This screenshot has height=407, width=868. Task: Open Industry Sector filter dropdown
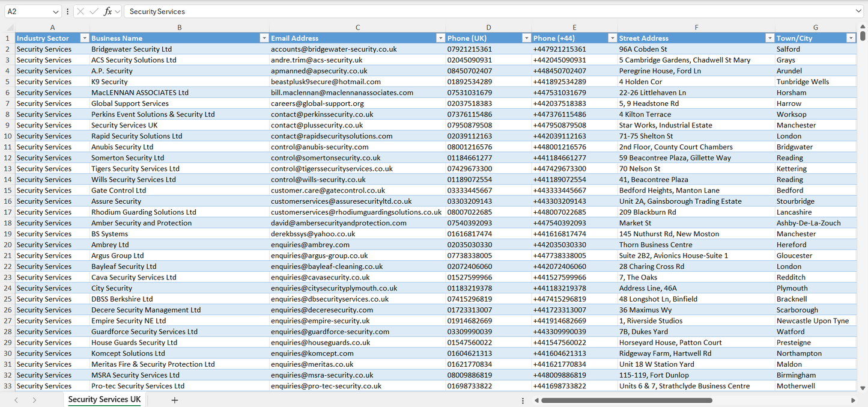click(84, 38)
